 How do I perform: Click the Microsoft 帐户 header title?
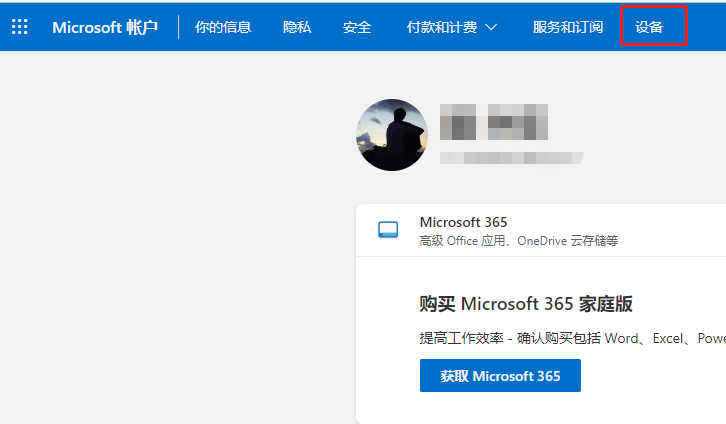(x=105, y=27)
